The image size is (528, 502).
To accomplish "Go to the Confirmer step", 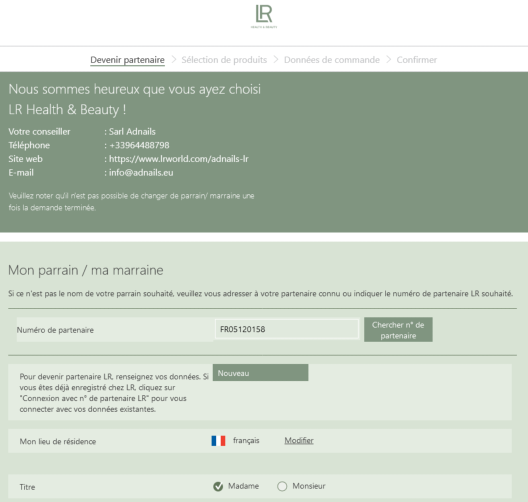I will point(417,60).
